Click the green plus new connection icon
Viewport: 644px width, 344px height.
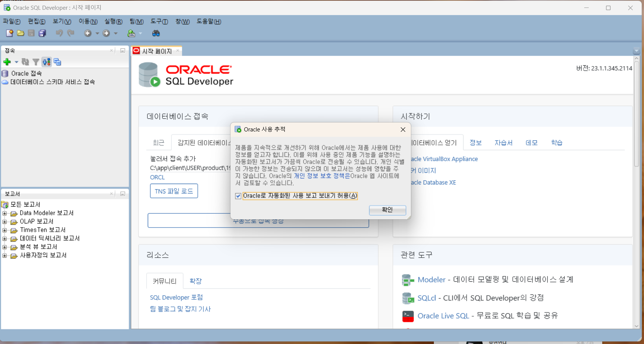(x=7, y=62)
